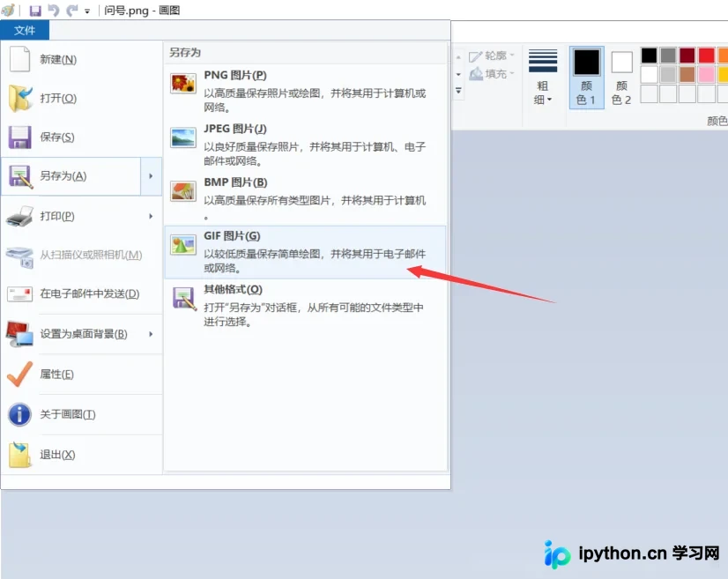
Task: Click the Exit icon
Action: pos(20,455)
